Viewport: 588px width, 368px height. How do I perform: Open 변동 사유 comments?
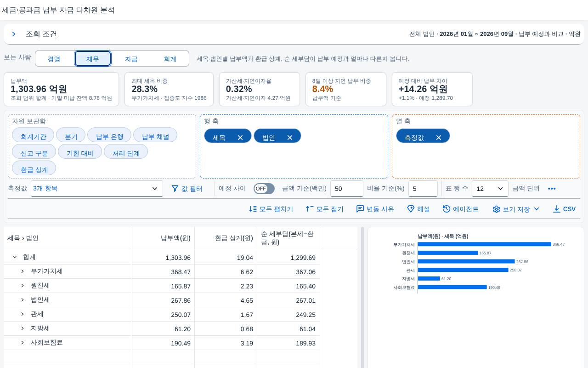pyautogui.click(x=375, y=209)
